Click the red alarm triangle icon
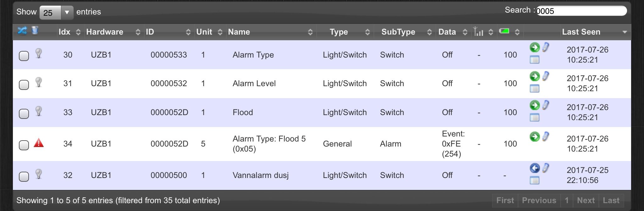The height and width of the screenshot is (211, 644). click(x=39, y=143)
